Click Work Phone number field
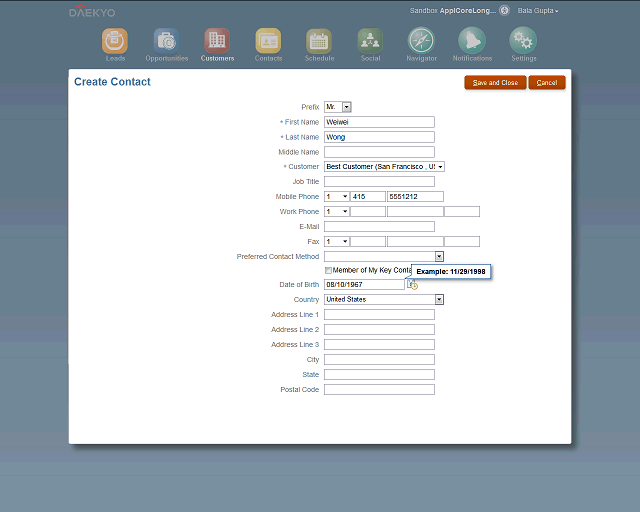The width and height of the screenshot is (640, 512). (415, 211)
